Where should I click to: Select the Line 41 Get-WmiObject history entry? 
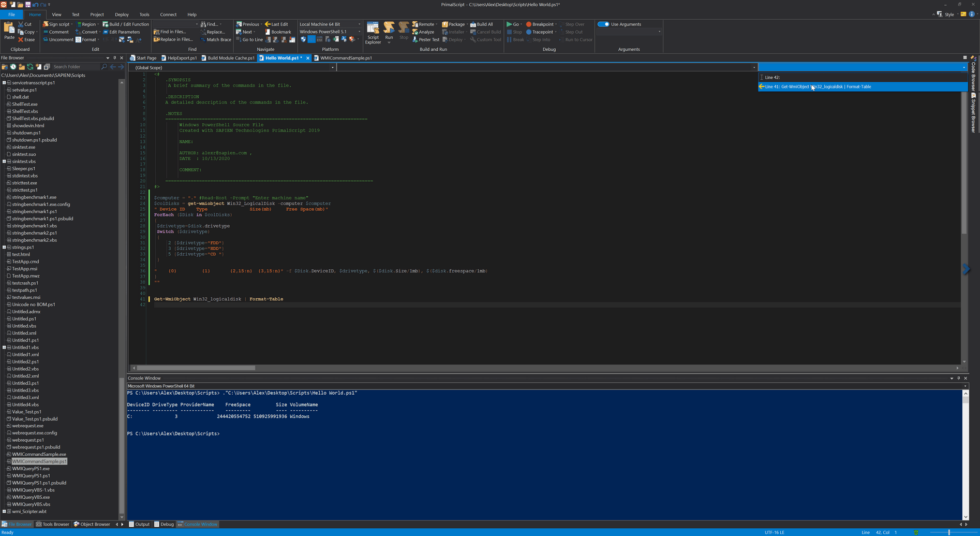[863, 87]
